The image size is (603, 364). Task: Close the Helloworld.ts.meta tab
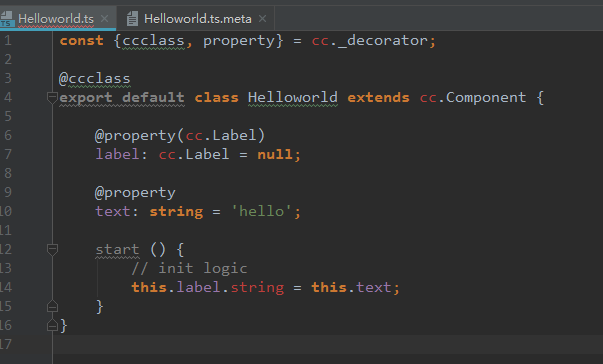(262, 18)
